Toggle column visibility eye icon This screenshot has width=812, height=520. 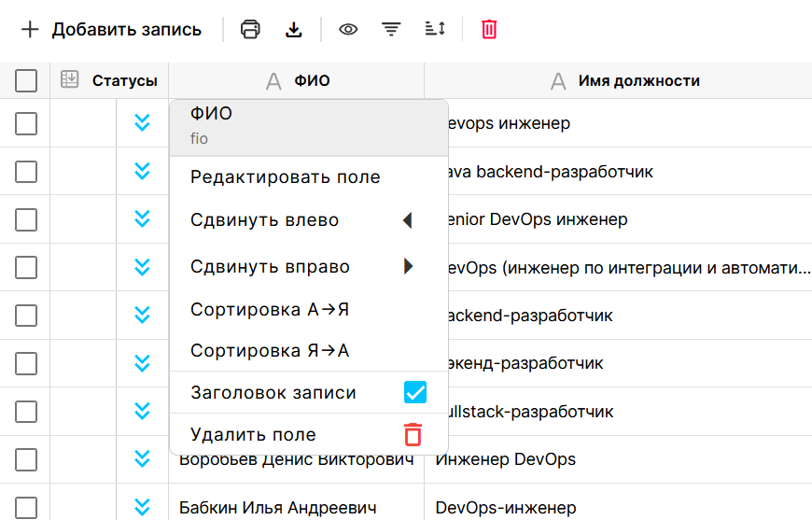pos(348,29)
